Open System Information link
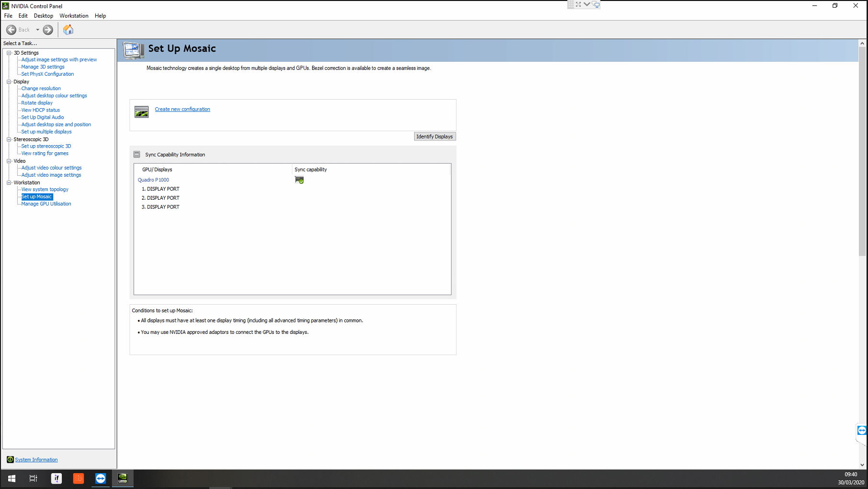The height and width of the screenshot is (489, 868). (x=36, y=460)
